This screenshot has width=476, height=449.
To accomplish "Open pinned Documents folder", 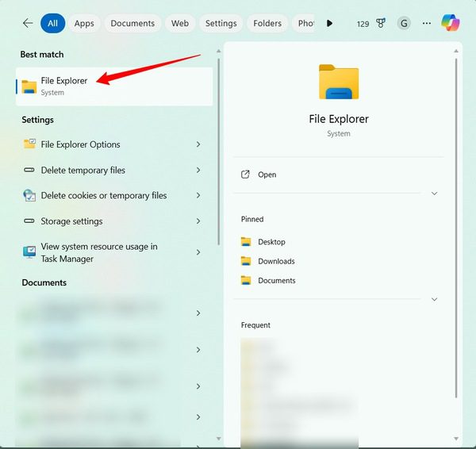I will (277, 280).
